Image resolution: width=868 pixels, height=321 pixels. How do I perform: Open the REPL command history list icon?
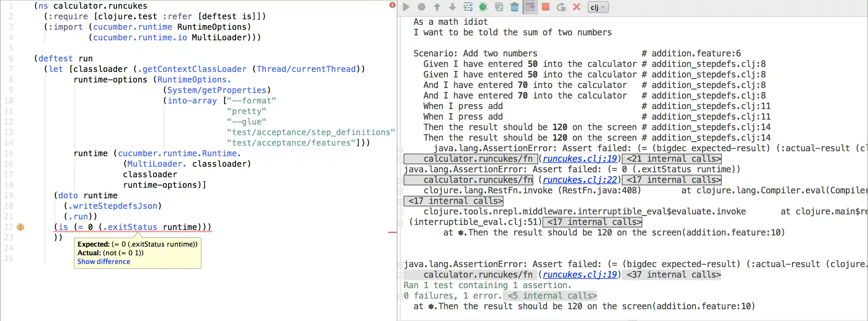[468, 7]
